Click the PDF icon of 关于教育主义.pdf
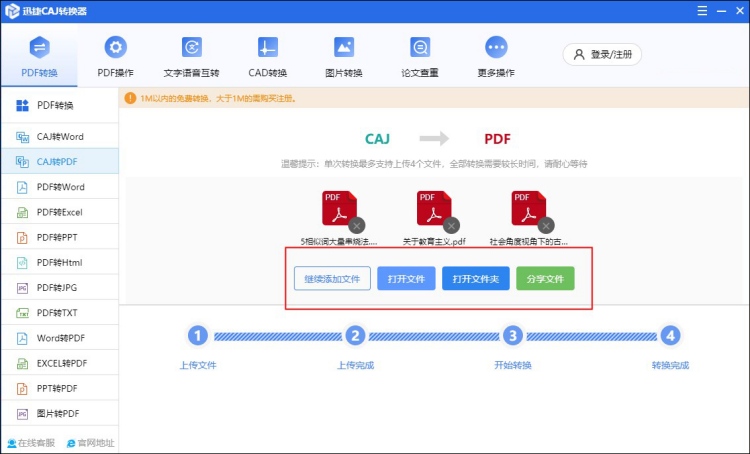 click(433, 208)
